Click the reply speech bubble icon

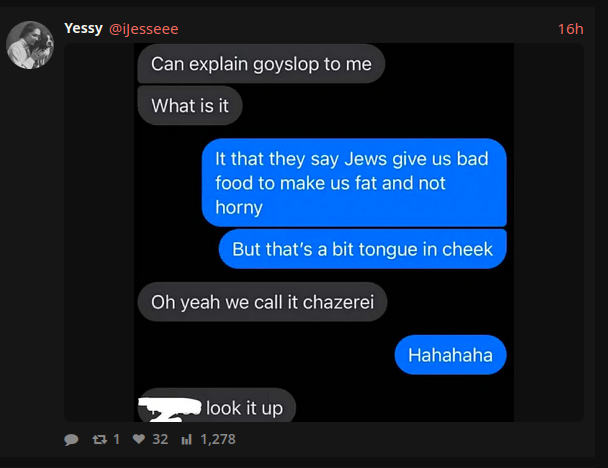(71, 440)
